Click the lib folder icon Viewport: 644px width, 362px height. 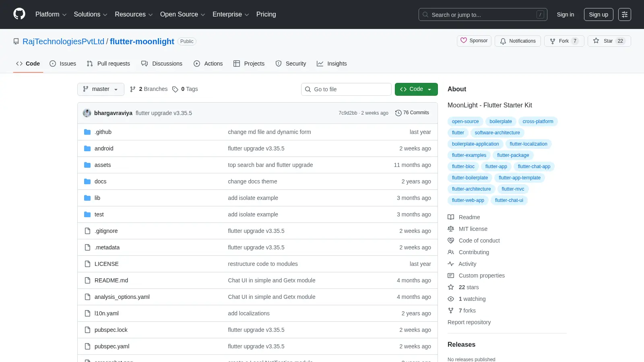[x=87, y=198]
